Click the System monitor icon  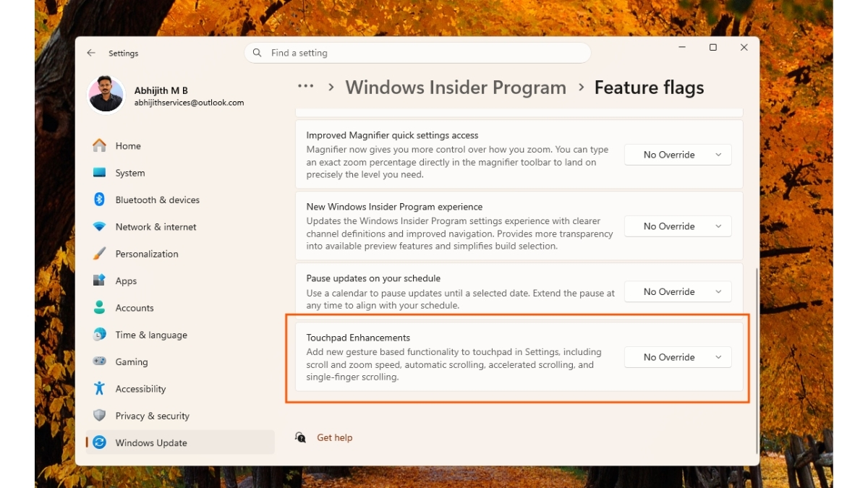[x=100, y=173]
